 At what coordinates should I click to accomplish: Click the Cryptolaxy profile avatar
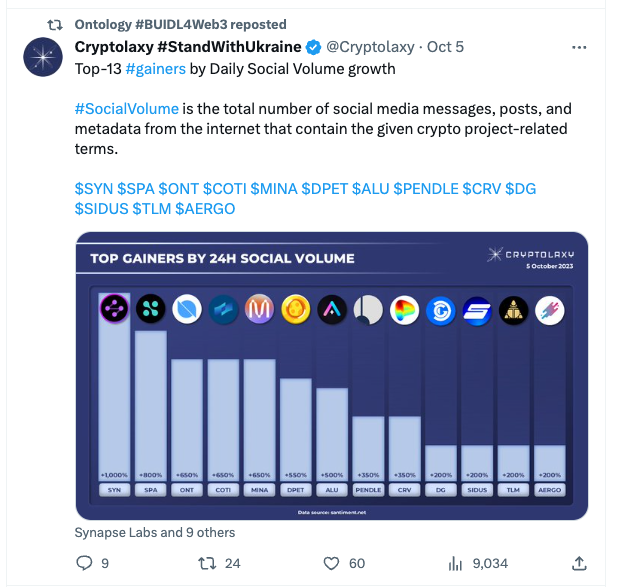[43, 57]
